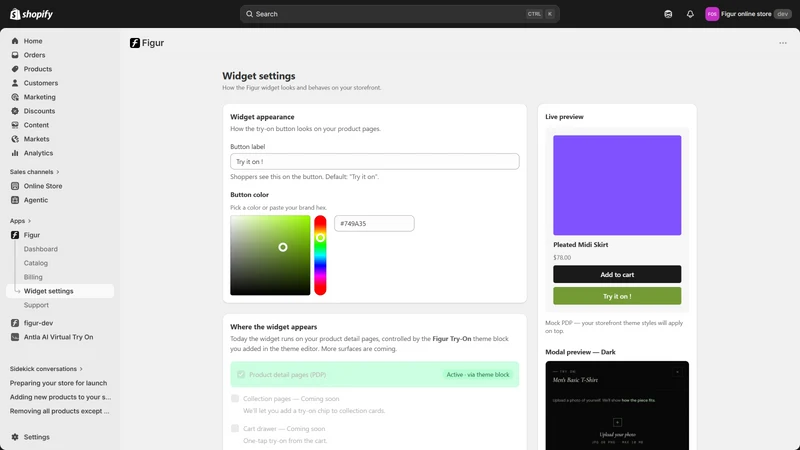Go to Figur Dashboard
This screenshot has width=800, height=450.
click(41, 249)
